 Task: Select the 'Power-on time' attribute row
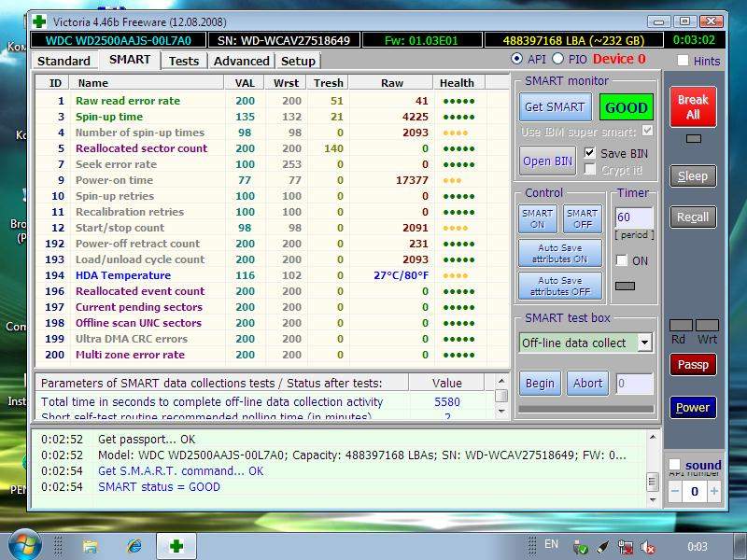(272, 180)
